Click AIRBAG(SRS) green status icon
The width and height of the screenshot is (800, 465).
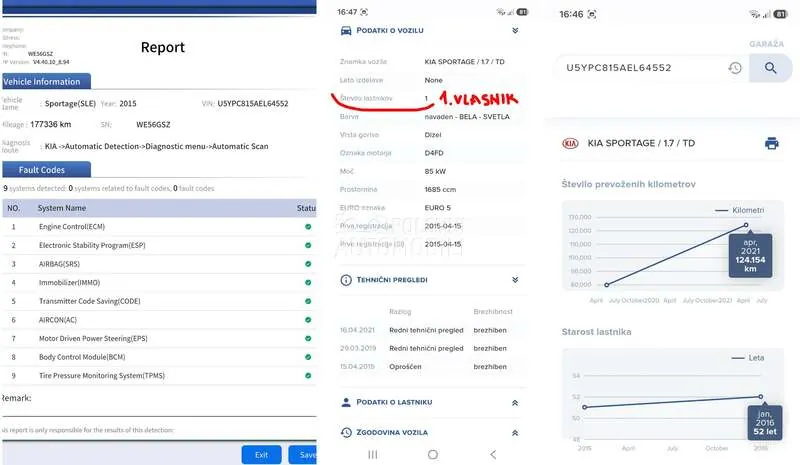tap(308, 264)
